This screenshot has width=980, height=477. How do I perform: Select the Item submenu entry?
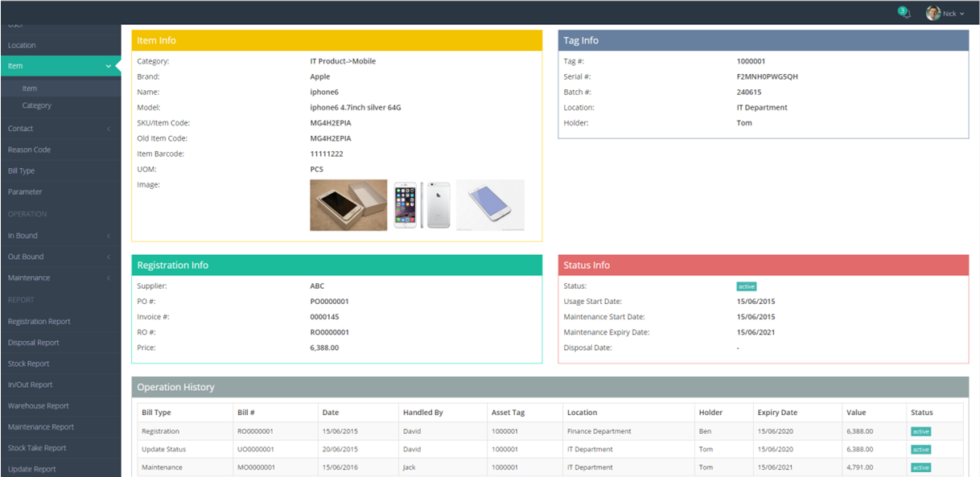point(60,88)
